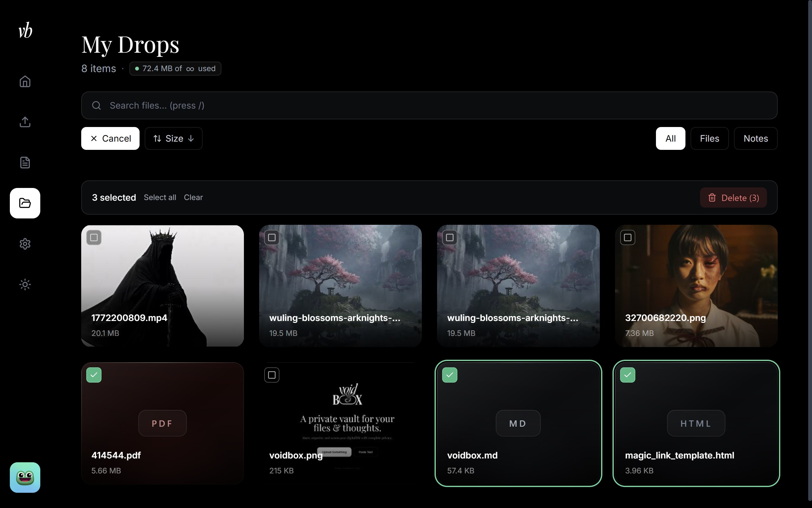Click the 72.4 MB storage usage badge
This screenshot has height=508, width=812.
coord(175,69)
